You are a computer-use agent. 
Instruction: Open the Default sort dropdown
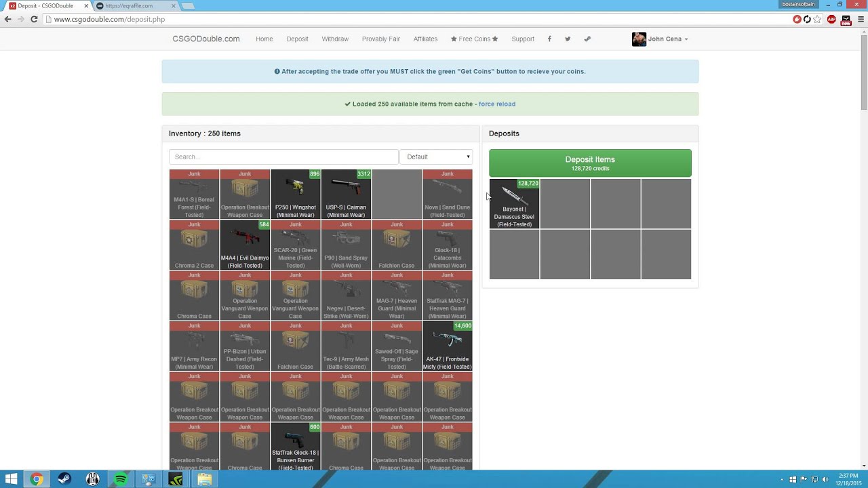[436, 157]
